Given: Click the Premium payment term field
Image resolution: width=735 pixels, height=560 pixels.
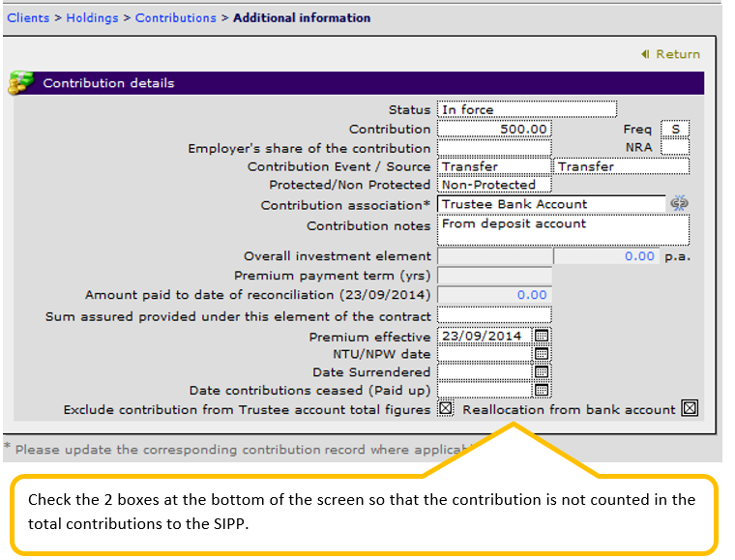Looking at the screenshot, I should 494,276.
